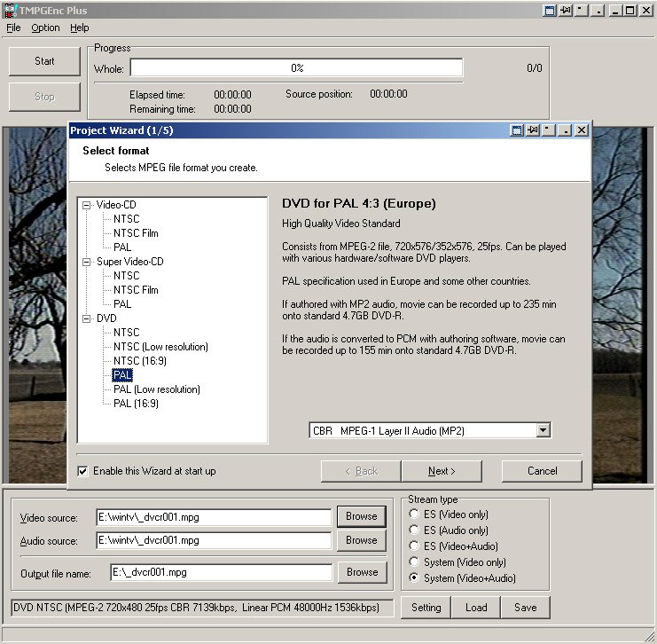Click the TMPGEnc Plus title bar app icon

10,10
